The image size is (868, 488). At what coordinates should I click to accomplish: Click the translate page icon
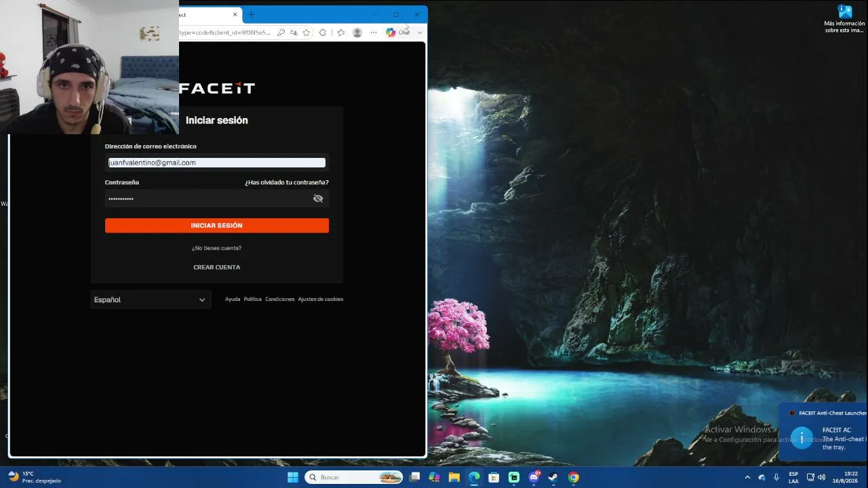pyautogui.click(x=294, y=33)
